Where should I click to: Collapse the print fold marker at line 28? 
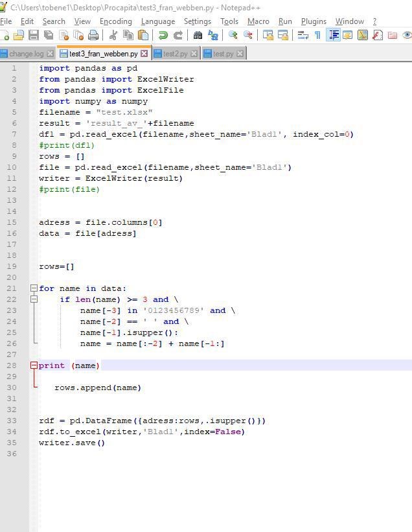[34, 365]
